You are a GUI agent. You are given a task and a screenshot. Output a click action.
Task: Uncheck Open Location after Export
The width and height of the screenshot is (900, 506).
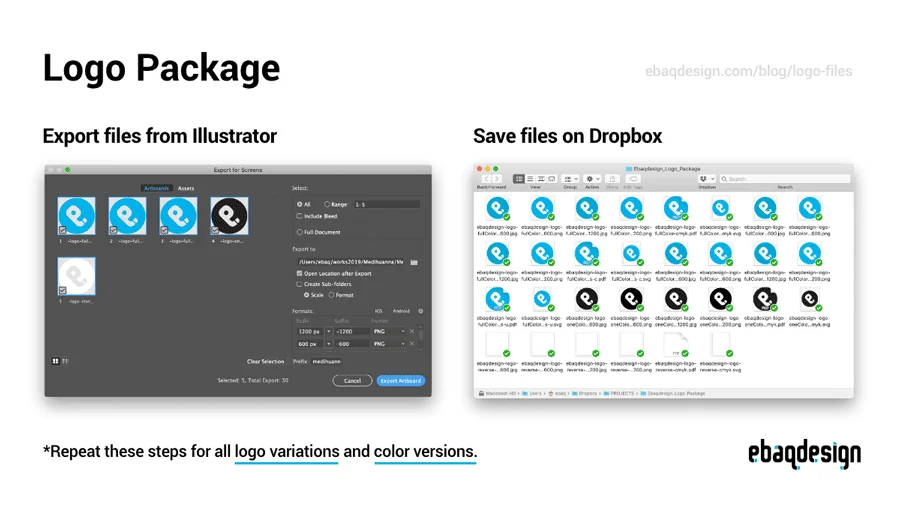pyautogui.click(x=299, y=274)
